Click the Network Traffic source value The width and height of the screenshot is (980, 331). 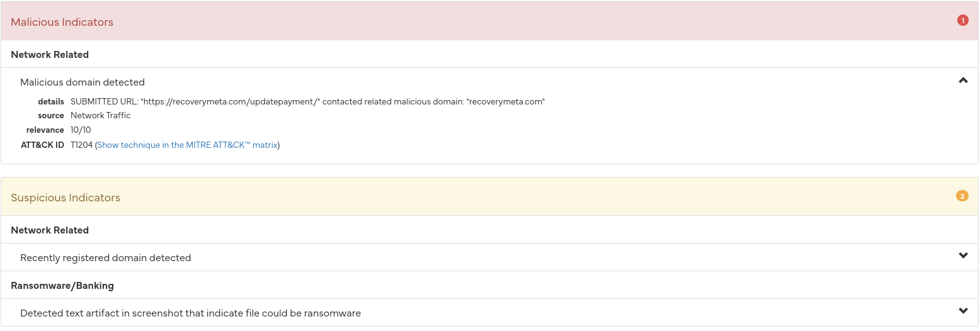click(101, 116)
